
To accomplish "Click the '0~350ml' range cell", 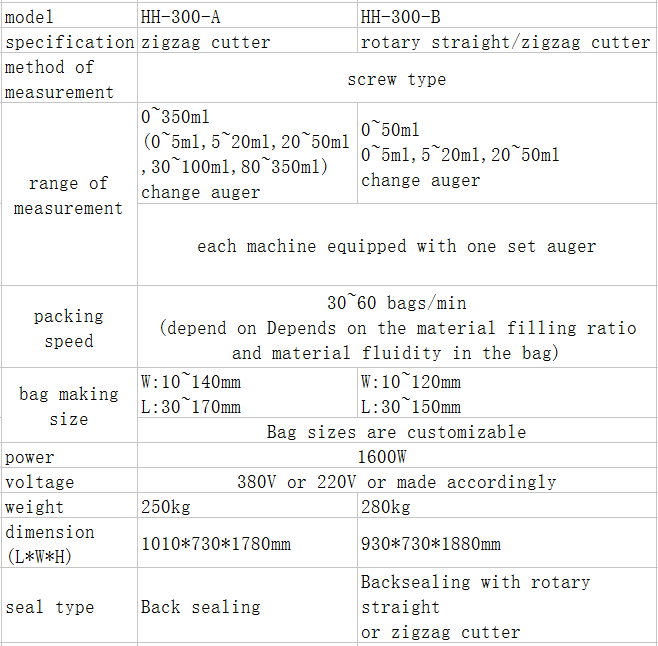I will point(246,154).
